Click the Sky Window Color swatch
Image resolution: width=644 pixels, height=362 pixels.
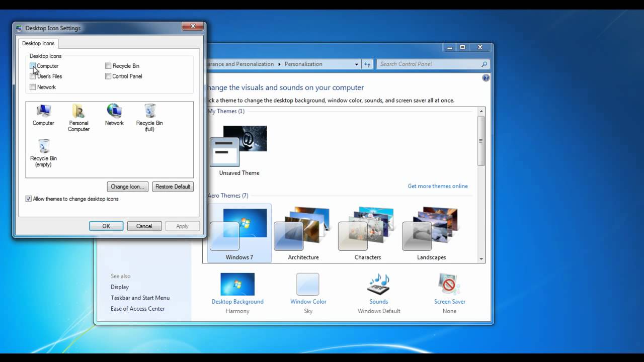click(x=308, y=284)
